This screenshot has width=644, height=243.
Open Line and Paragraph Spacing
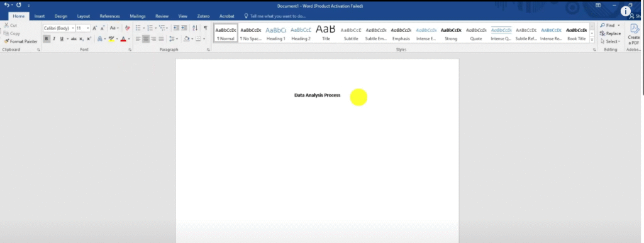pos(172,39)
